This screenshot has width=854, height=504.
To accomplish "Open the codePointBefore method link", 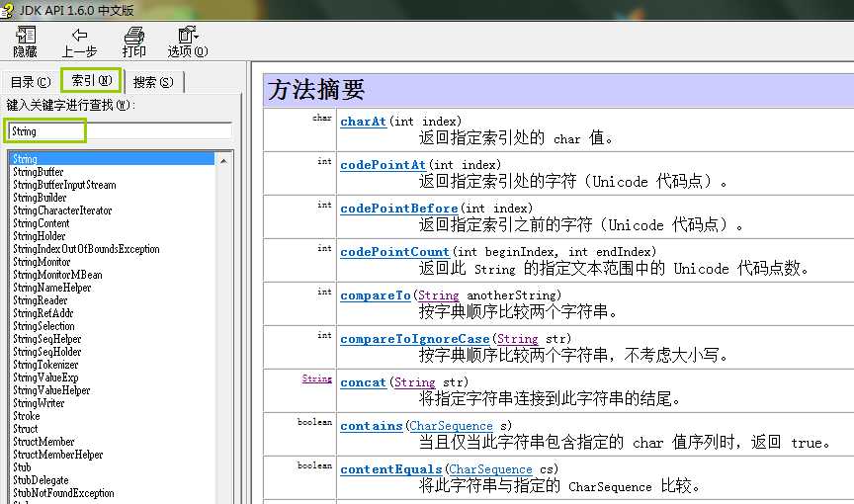I will (399, 209).
